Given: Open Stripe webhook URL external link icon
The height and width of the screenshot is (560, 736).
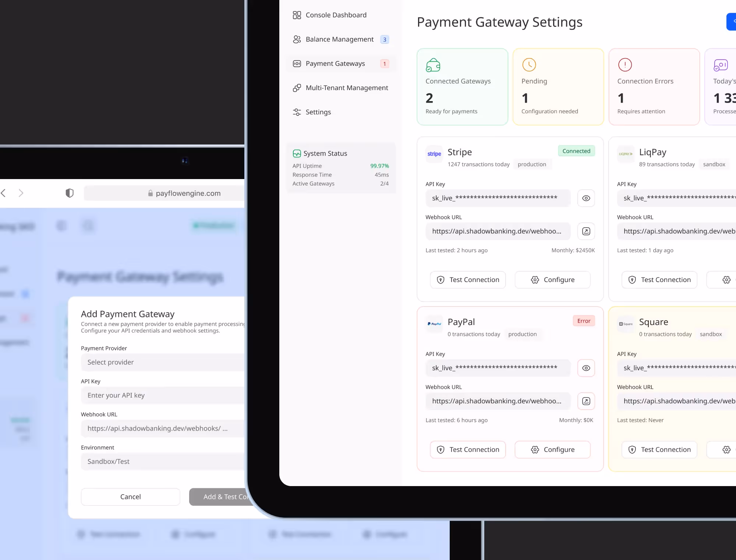Looking at the screenshot, I should 586,231.
